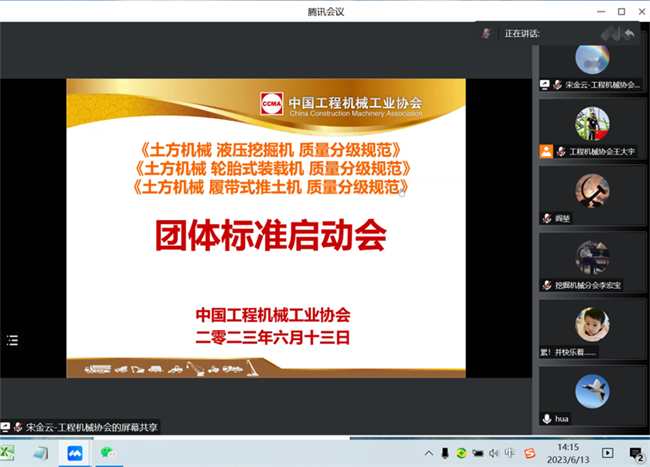650x467 pixels.
Task: Click slide line 土方机械 液压挖掘机 质量分级规范
Action: coord(271,150)
